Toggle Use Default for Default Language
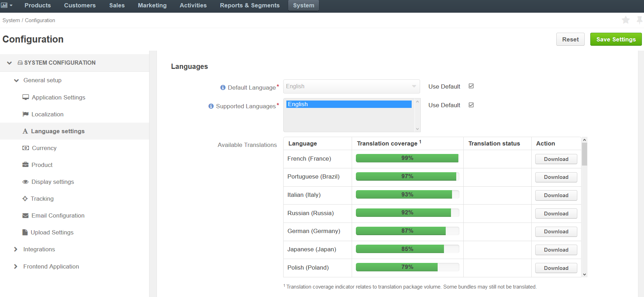 click(471, 86)
